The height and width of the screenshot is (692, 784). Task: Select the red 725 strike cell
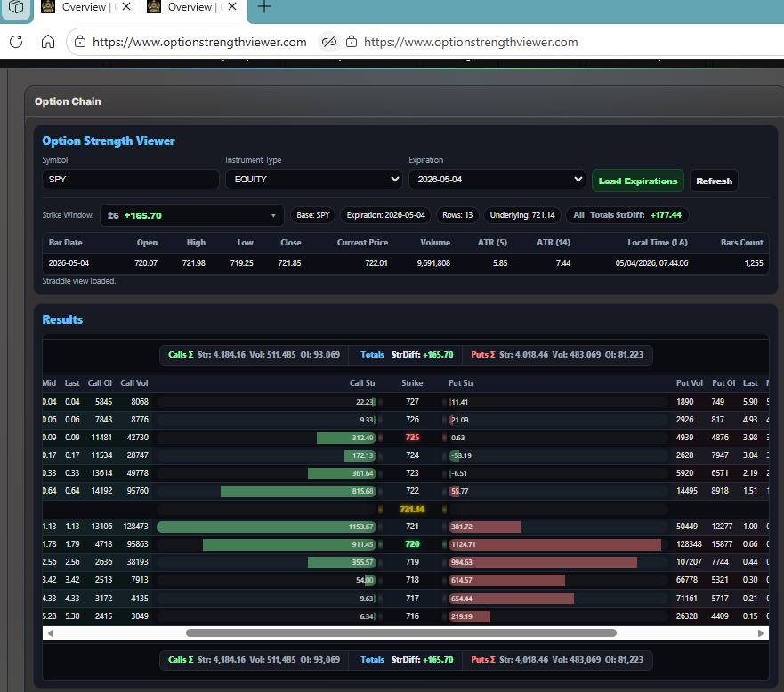413,438
